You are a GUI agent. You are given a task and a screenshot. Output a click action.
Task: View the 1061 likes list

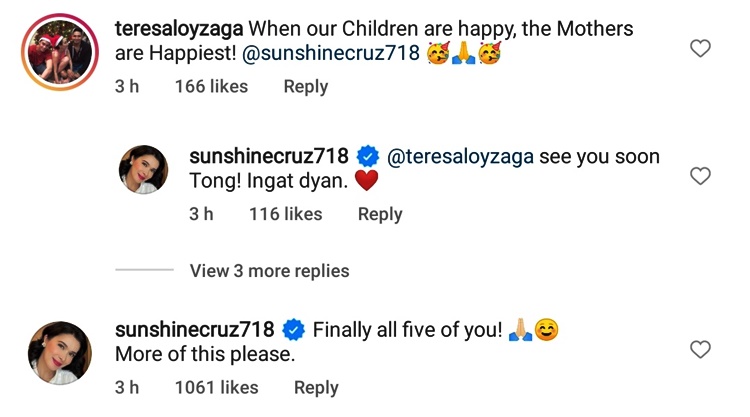pyautogui.click(x=216, y=388)
